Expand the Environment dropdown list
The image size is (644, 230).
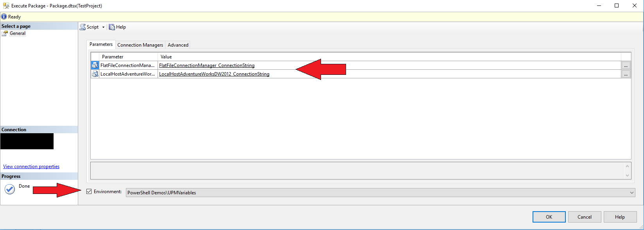point(631,193)
